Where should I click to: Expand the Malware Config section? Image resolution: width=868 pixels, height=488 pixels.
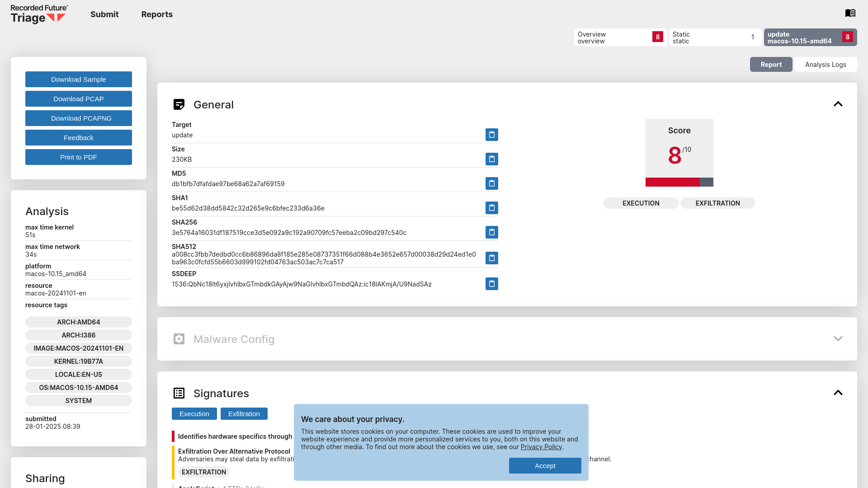point(838,338)
